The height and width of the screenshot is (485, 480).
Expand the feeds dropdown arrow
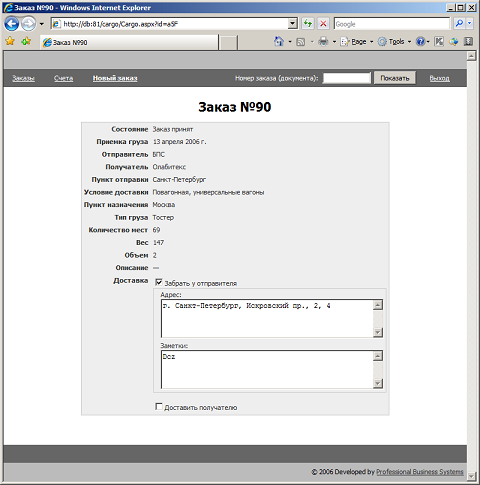[x=312, y=42]
